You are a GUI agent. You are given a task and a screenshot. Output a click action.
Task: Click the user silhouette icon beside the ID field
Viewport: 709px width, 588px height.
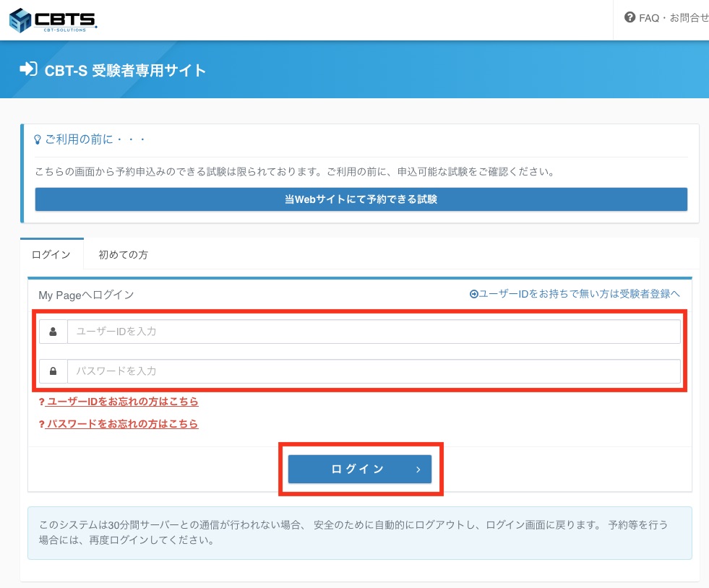point(53,332)
